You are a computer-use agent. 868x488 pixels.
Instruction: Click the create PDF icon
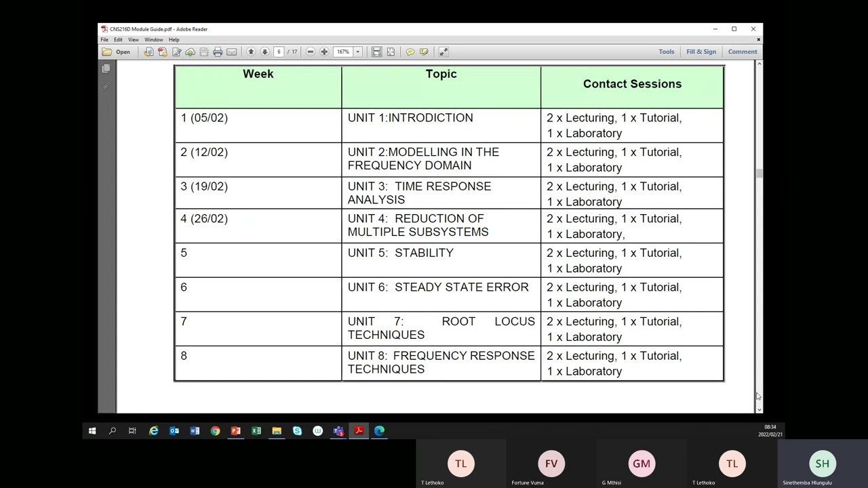(162, 52)
